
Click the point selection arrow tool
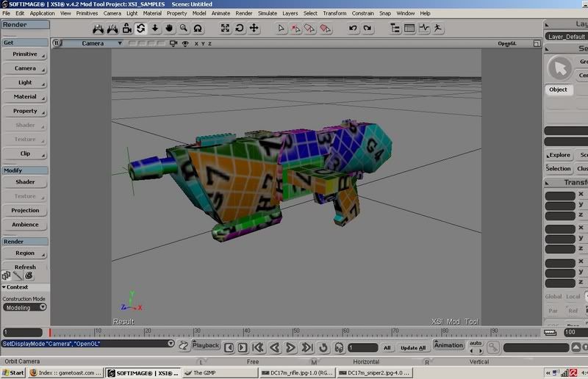pyautogui.click(x=295, y=28)
